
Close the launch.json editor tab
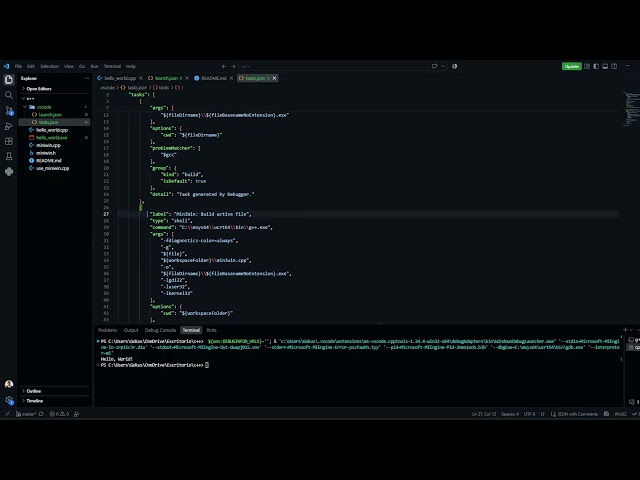187,78
